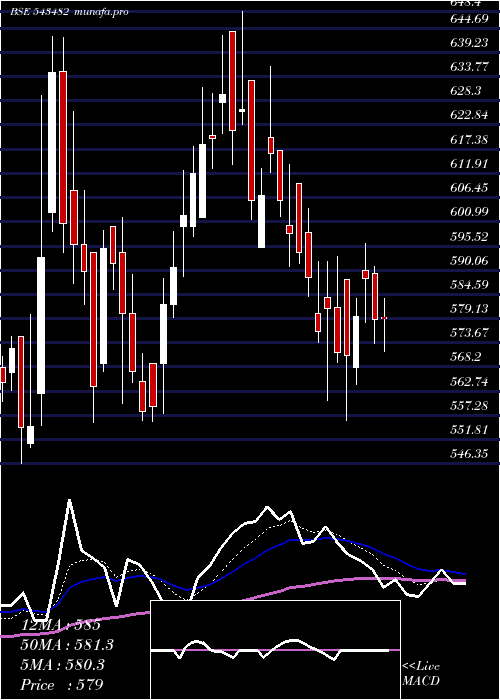Image resolution: width=500 pixels, height=700 pixels.
Task: Select the 568.2 price axis label
Action: click(466, 357)
